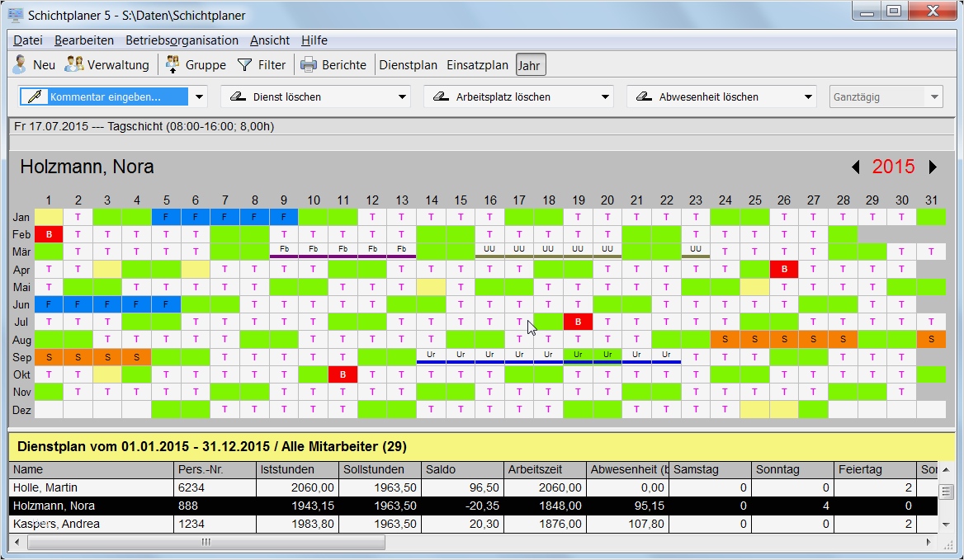Screen dimensions: 964x560
Task: Click the red B cell on Feb 1
Action: click(49, 234)
